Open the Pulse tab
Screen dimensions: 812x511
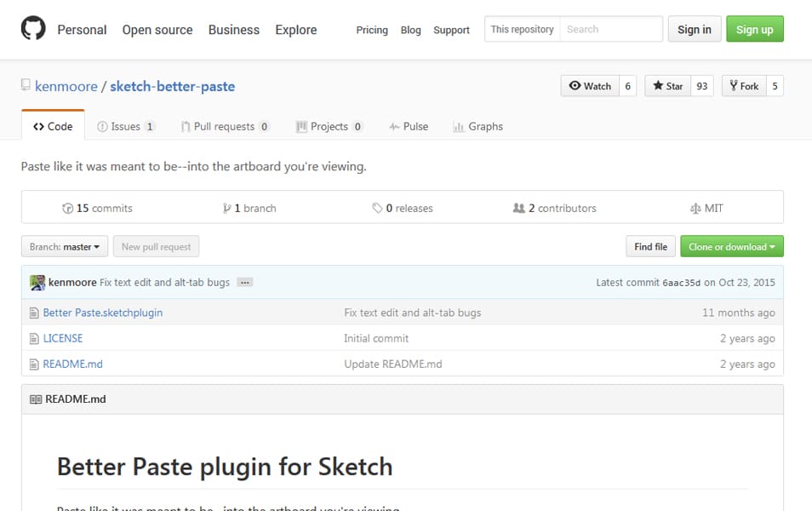coord(409,126)
